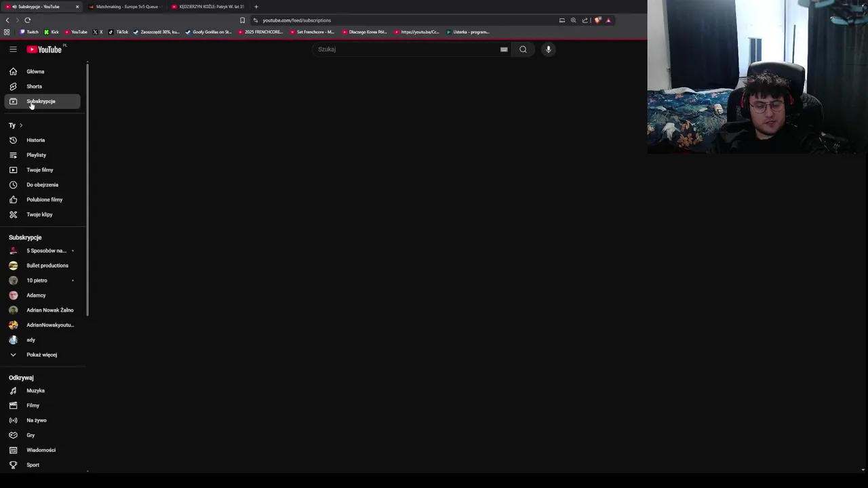This screenshot has width=868, height=488.
Task: Open Twitch bookmark
Action: click(x=29, y=32)
